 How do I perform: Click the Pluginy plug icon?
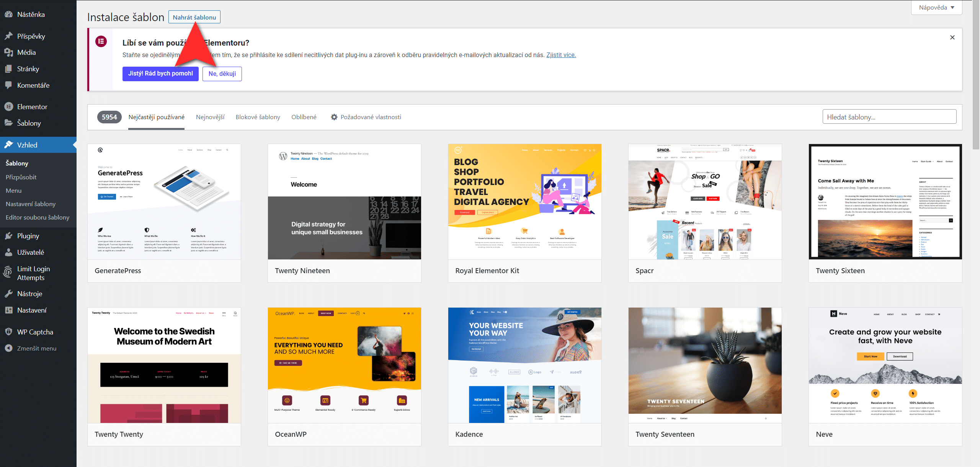[8, 236]
